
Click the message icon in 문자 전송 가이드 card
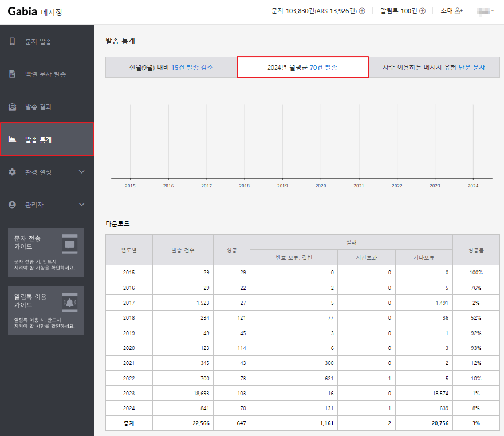[70, 244]
